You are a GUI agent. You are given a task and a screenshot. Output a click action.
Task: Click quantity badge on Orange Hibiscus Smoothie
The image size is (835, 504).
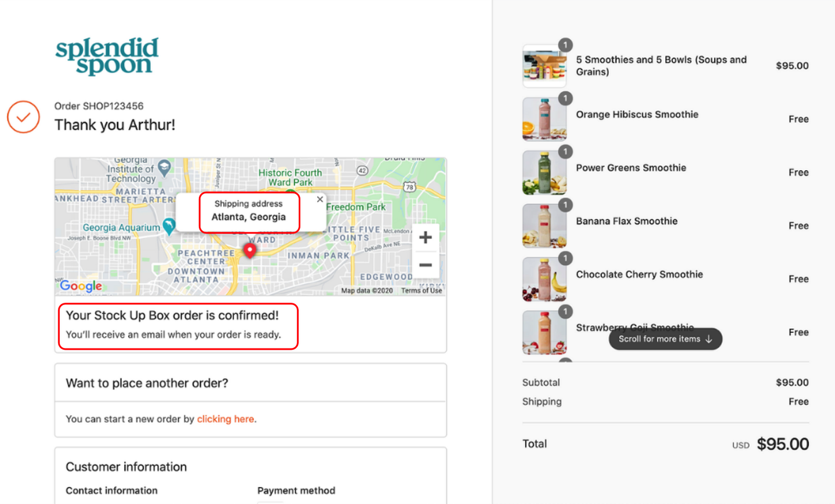coord(565,98)
